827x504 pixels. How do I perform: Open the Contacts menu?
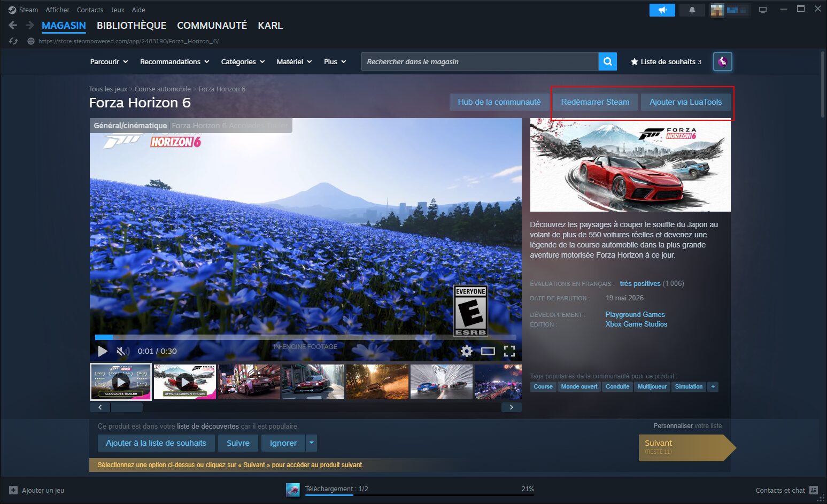90,10
